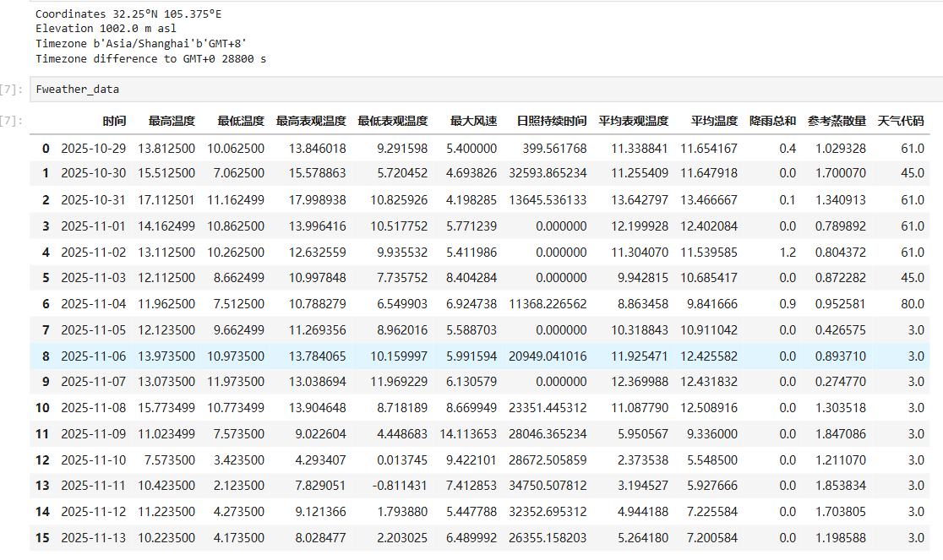This screenshot has height=560, width=943.
Task: Click the max wind speed value 14.113653
Action: click(x=468, y=434)
